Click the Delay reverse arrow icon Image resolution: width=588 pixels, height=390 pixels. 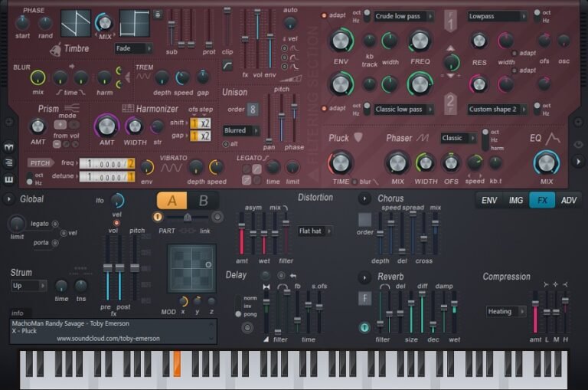pyautogui.click(x=293, y=276)
